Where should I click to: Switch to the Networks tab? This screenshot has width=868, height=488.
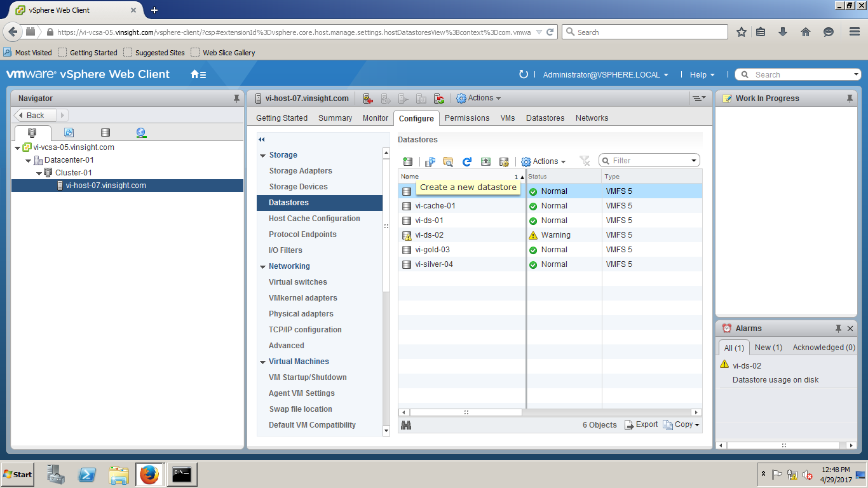(592, 118)
